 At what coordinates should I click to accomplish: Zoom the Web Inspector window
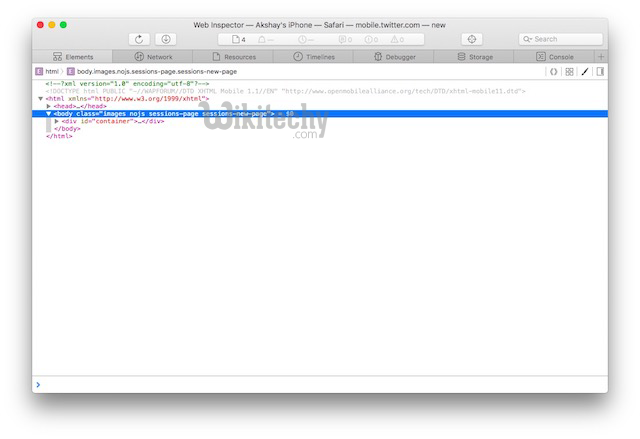click(x=63, y=25)
